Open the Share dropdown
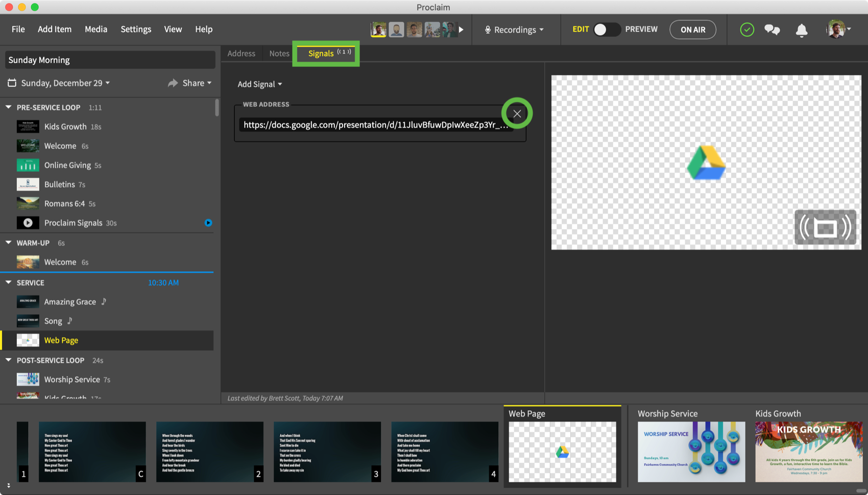The image size is (868, 495). [x=190, y=83]
